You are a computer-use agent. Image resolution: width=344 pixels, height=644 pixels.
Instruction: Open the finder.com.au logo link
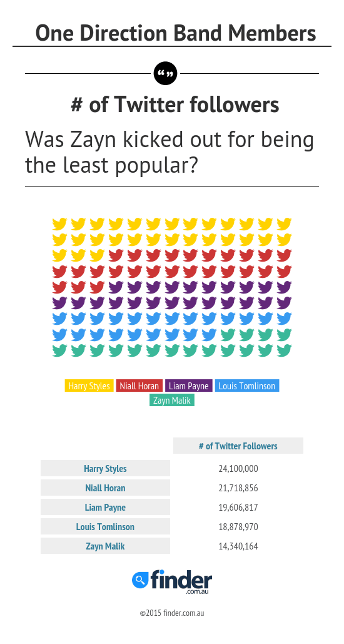(172, 582)
